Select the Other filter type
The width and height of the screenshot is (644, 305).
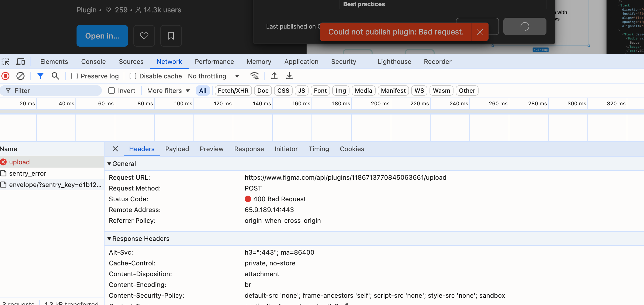pos(467,91)
